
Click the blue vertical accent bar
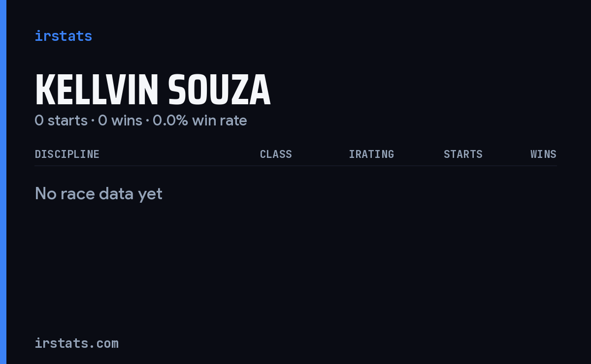[x=3, y=182]
